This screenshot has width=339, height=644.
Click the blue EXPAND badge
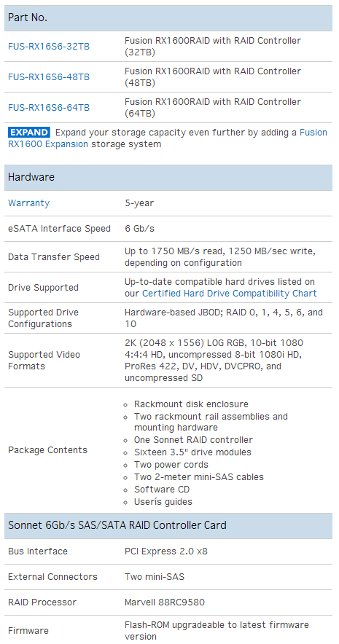pos(29,133)
